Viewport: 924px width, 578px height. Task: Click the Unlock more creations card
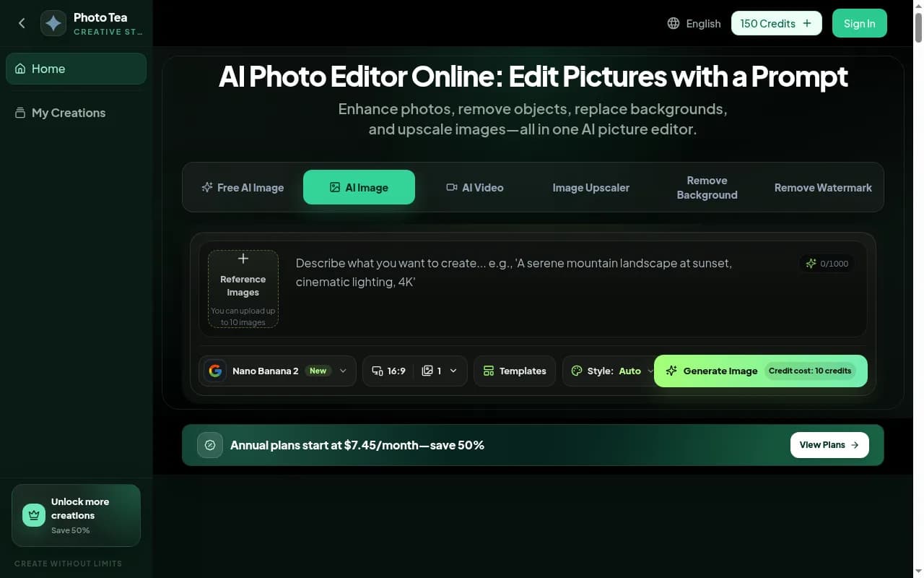(x=76, y=515)
